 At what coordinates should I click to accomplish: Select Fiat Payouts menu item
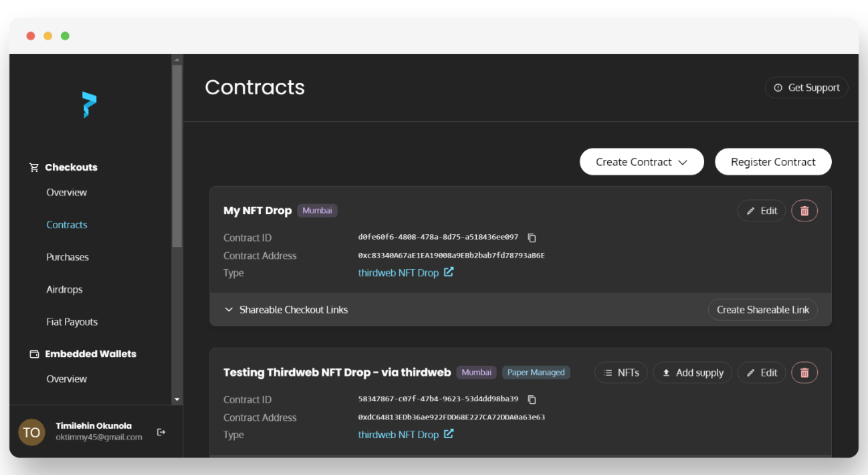[72, 322]
